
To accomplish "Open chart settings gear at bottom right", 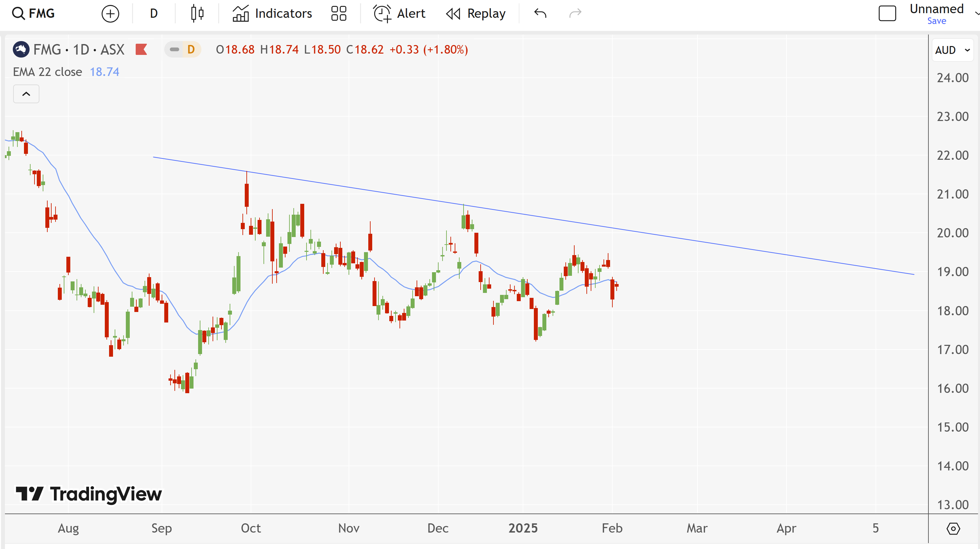I will coord(953,528).
